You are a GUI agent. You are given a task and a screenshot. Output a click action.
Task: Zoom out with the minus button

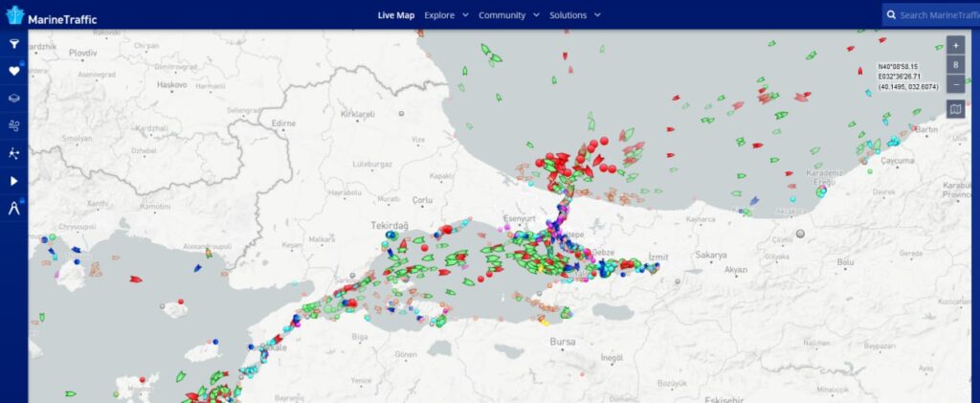pos(955,83)
